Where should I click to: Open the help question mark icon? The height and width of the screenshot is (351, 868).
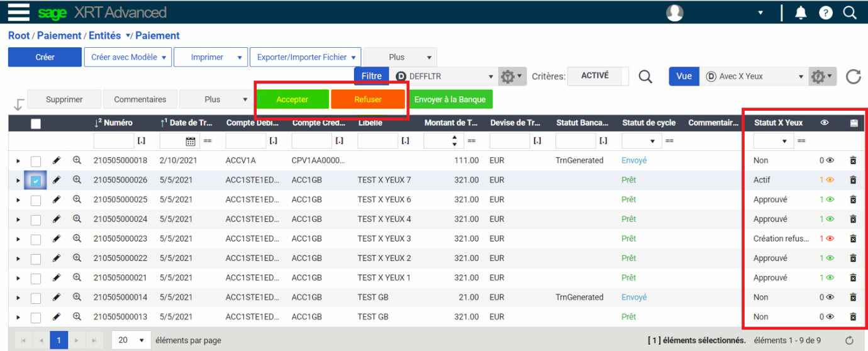pos(826,13)
